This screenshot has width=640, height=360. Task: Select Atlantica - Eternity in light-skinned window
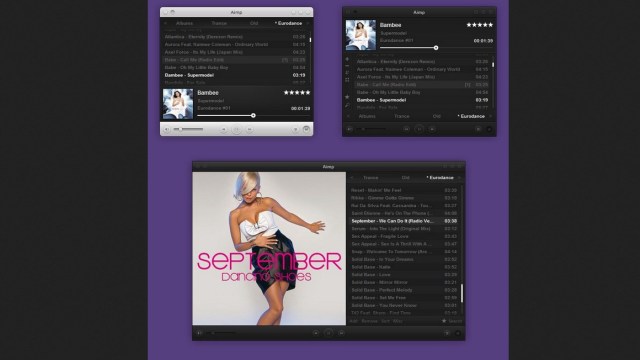pos(235,37)
